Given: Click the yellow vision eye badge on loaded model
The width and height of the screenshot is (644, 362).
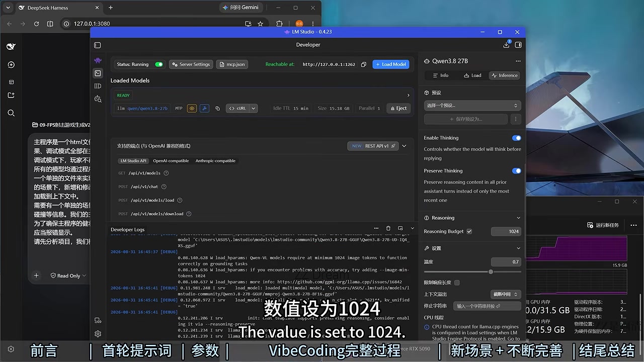Looking at the screenshot, I should click(192, 108).
